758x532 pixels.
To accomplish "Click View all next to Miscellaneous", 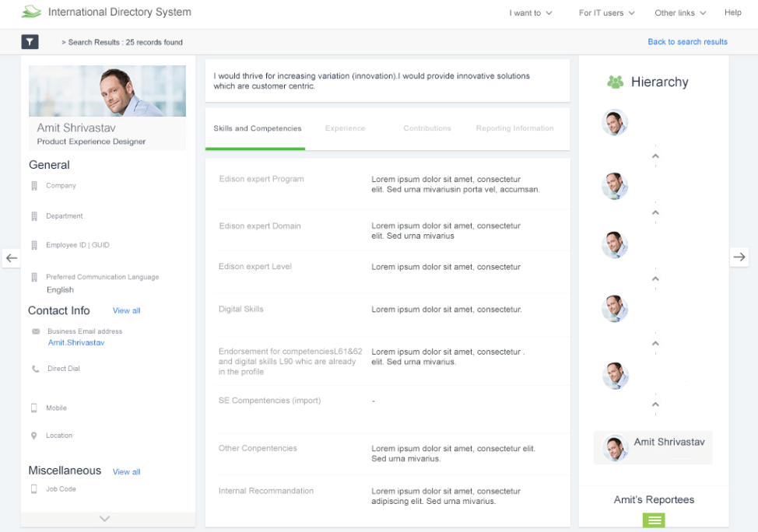I will coord(127,472).
